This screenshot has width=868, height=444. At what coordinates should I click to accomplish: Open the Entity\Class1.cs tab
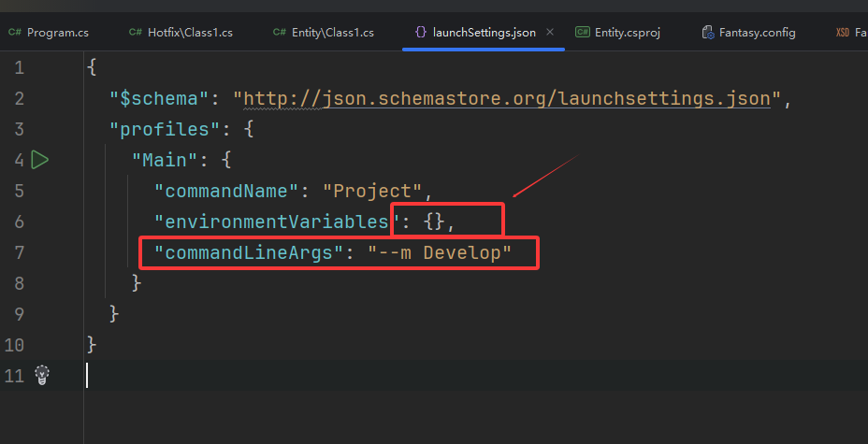[332, 33]
